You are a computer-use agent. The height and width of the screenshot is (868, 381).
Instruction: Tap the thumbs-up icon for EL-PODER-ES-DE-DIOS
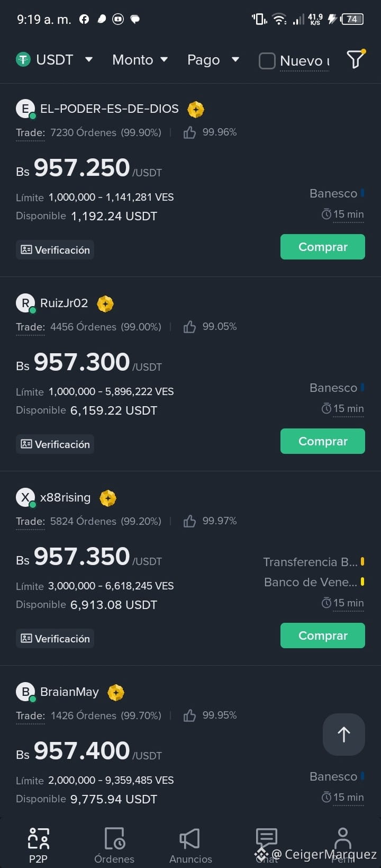[x=189, y=132]
